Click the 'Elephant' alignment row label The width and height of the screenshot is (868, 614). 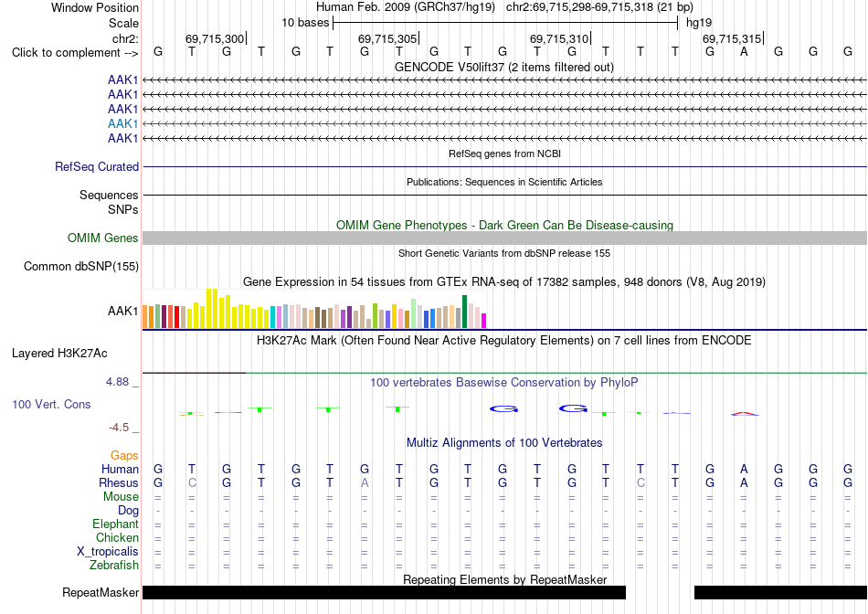tap(115, 524)
